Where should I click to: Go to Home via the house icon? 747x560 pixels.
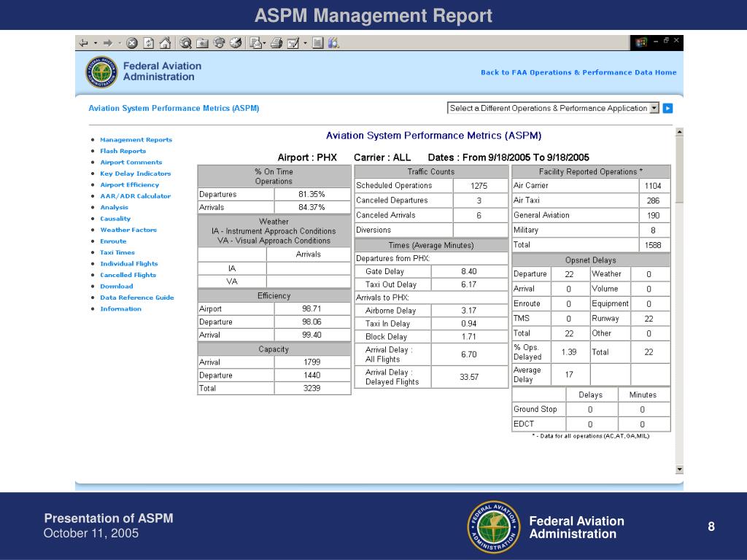(x=165, y=43)
